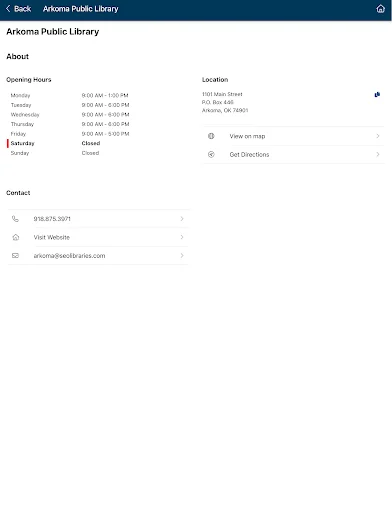Select the Arkoma Public Library header title

tap(80, 9)
